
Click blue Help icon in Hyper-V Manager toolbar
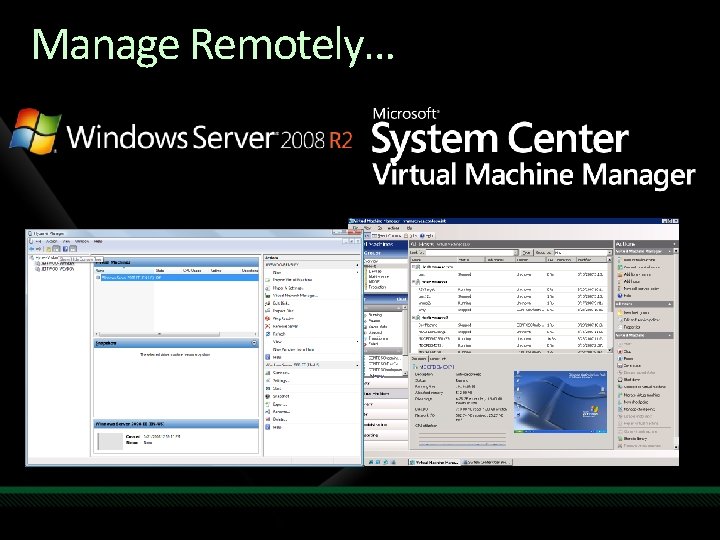(65, 249)
